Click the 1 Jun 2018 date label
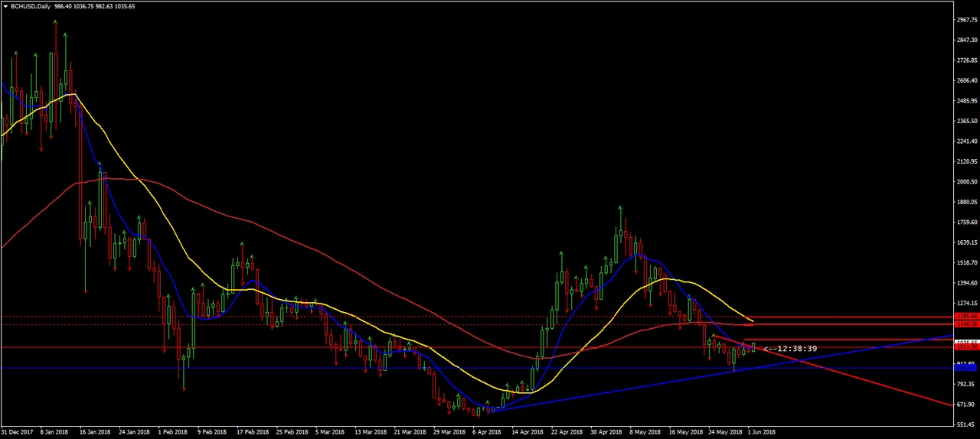The height and width of the screenshot is (439, 980). point(761,432)
